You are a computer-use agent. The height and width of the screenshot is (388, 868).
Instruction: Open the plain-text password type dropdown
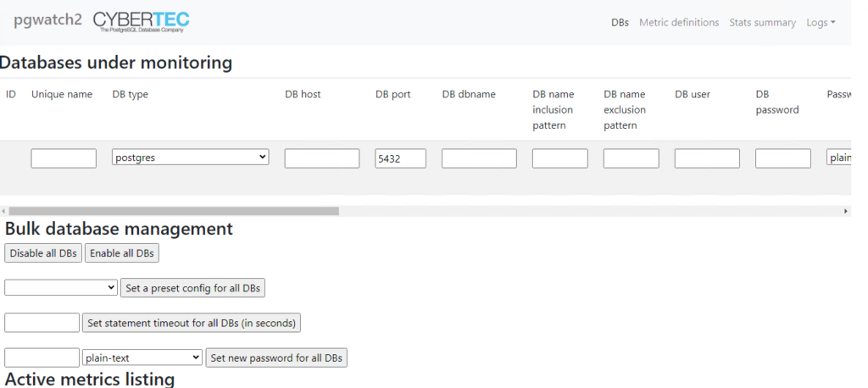click(142, 358)
